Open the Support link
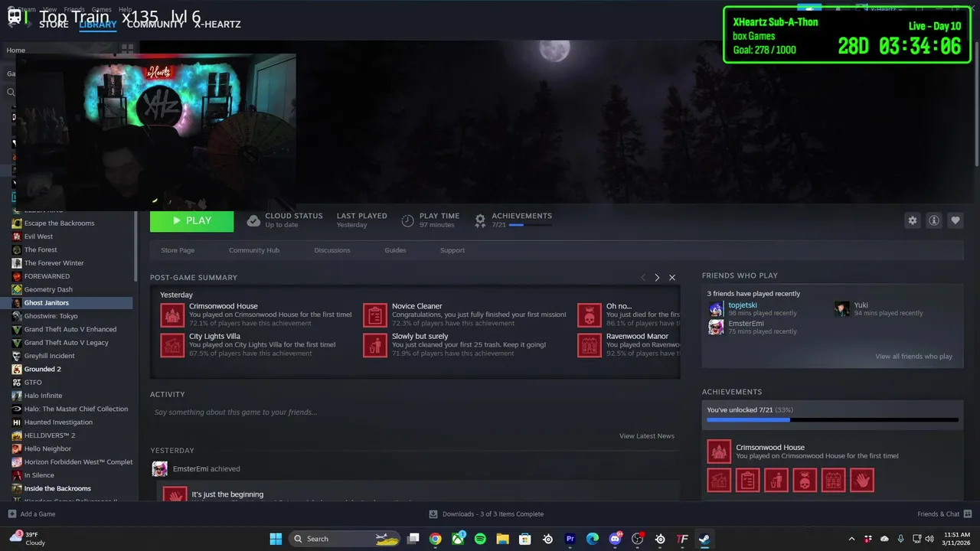 [452, 250]
